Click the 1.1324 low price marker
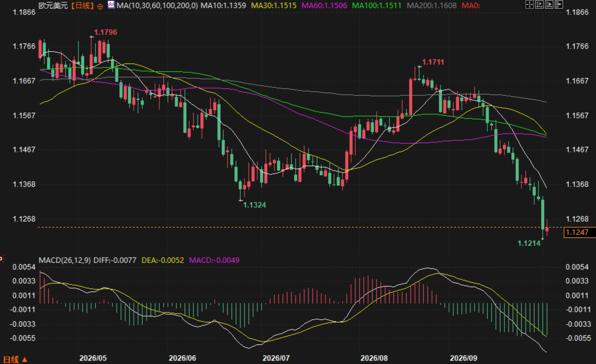Viewport: 596px width, 364px height. click(254, 205)
